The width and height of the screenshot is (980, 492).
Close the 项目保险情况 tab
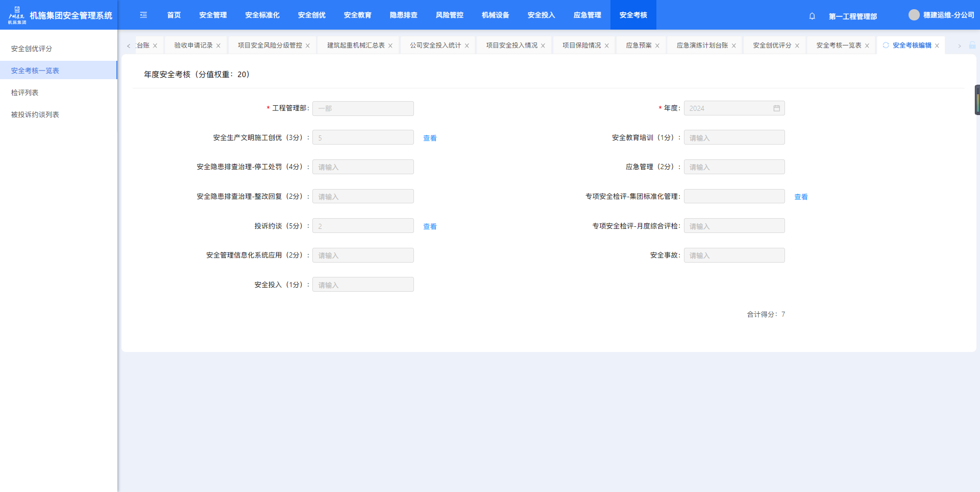607,46
